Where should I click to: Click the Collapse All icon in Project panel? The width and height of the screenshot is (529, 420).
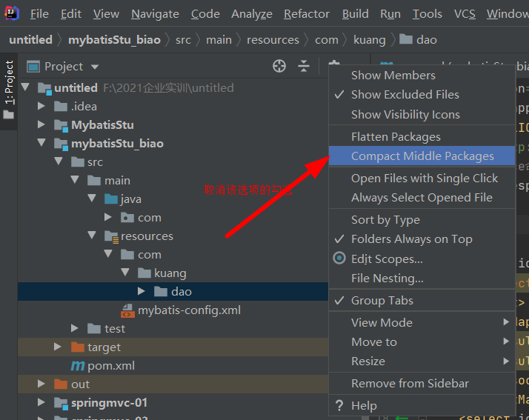(x=304, y=67)
